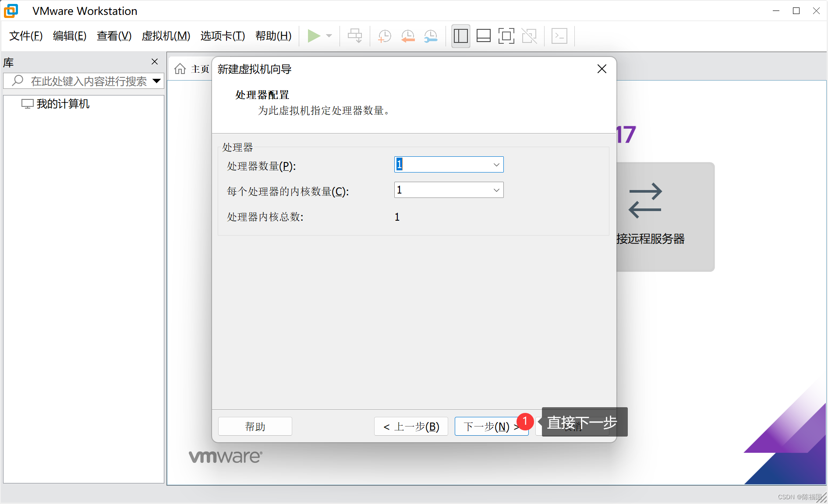Open the Snapshot Manager icon

[x=431, y=36]
